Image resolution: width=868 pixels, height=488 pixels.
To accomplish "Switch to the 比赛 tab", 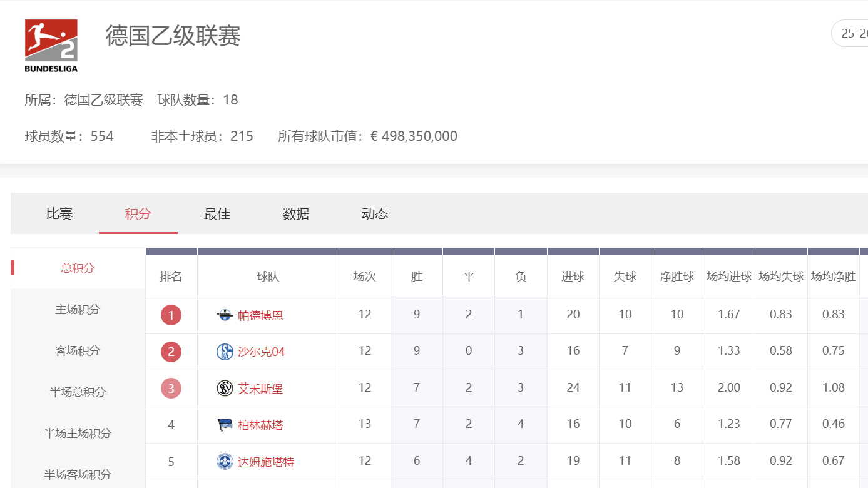I will click(59, 213).
